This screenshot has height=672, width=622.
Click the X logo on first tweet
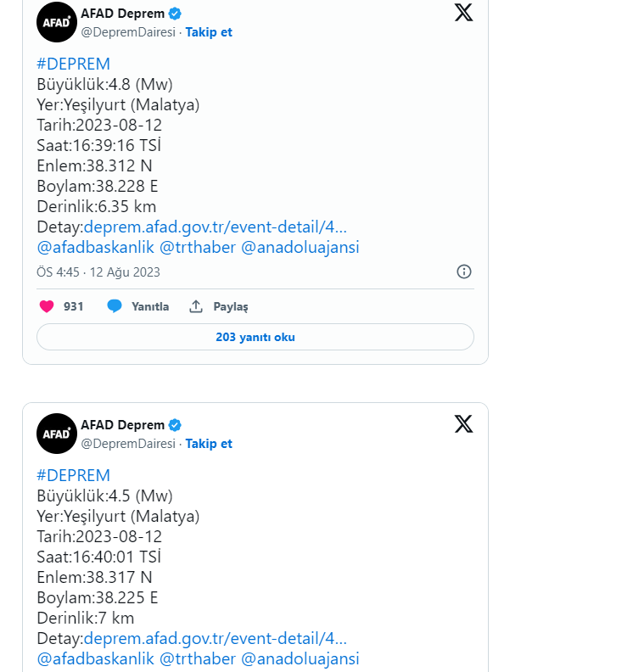coord(463,13)
